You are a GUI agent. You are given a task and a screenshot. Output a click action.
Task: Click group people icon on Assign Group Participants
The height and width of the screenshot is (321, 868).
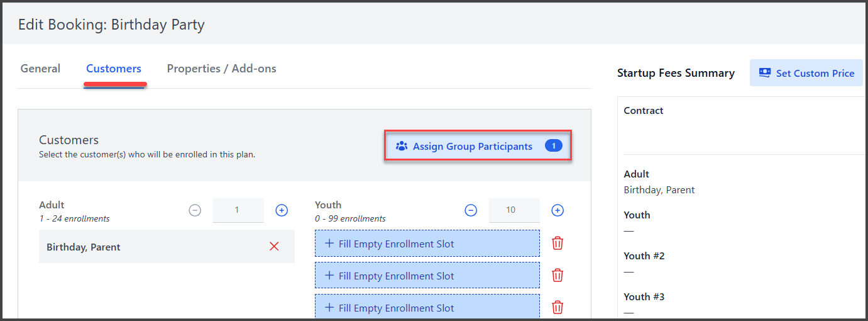(x=402, y=146)
